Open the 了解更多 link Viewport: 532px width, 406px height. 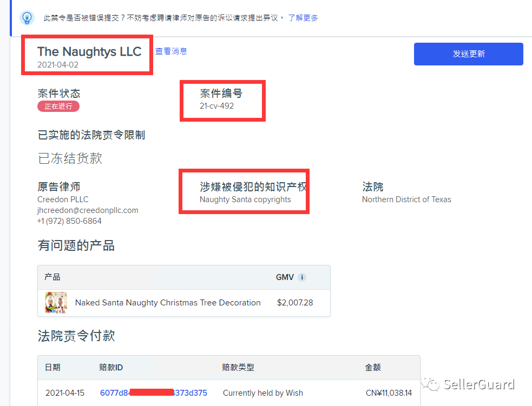(x=303, y=17)
